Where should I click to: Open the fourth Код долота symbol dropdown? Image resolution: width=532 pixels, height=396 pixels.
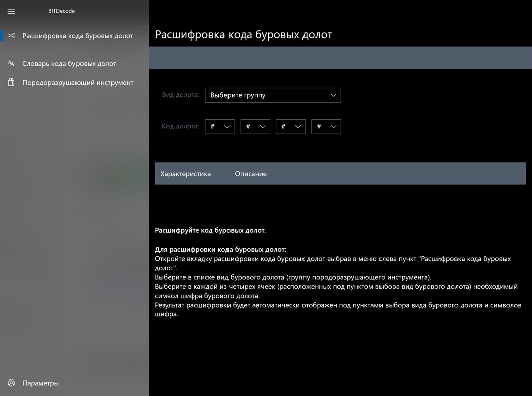pyautogui.click(x=326, y=127)
